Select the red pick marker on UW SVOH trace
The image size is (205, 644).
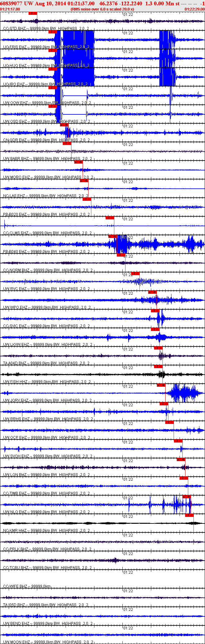click(178, 441)
